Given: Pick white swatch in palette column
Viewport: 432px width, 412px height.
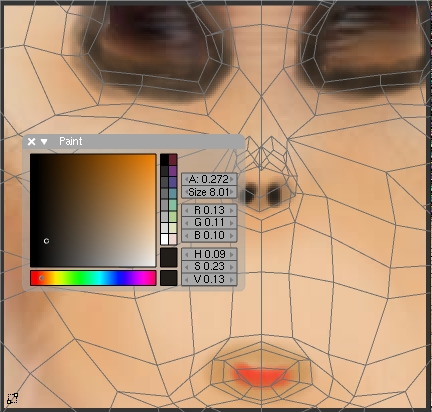Looking at the screenshot, I should [164, 239].
